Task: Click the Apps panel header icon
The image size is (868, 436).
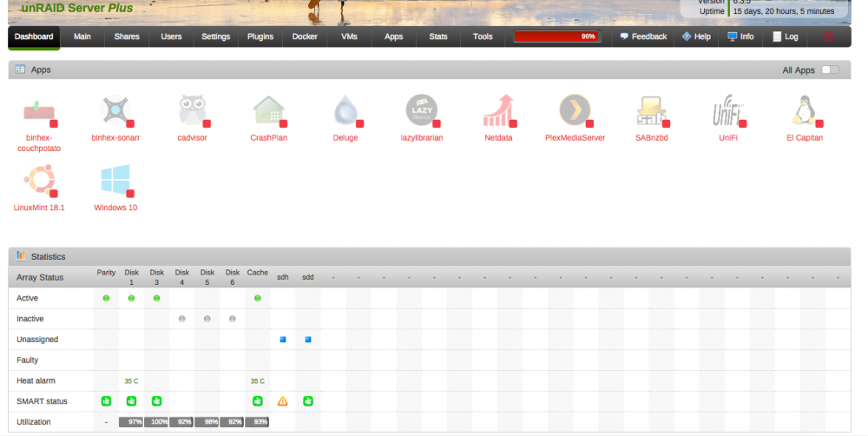Action: 20,69
